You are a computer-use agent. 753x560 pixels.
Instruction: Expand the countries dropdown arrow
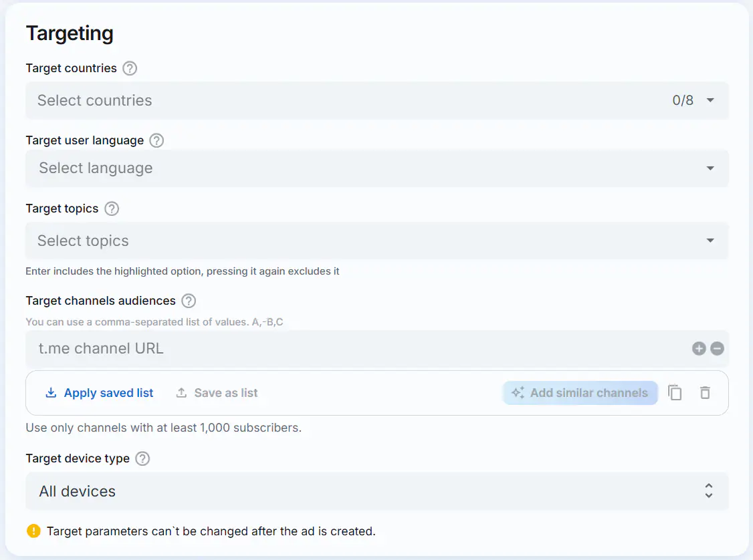coord(710,100)
